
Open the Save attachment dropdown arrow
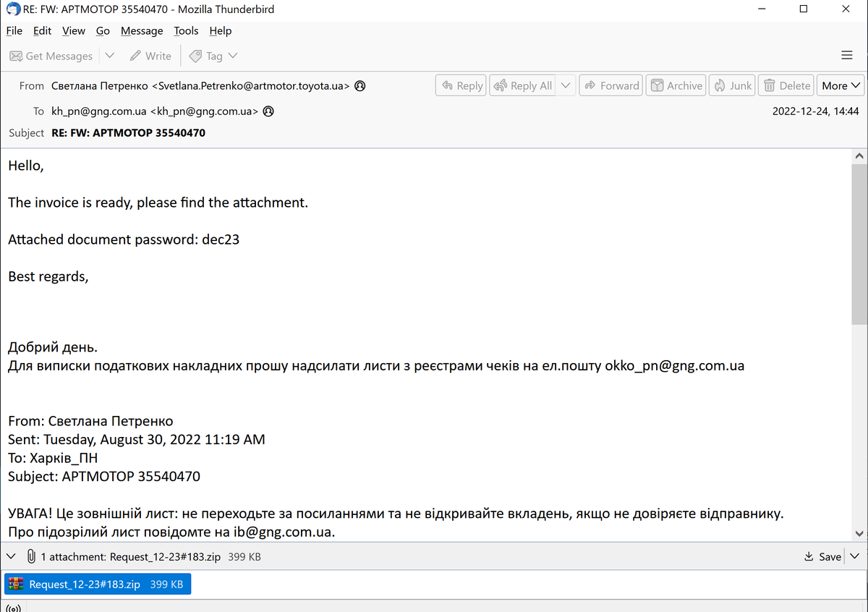click(854, 556)
